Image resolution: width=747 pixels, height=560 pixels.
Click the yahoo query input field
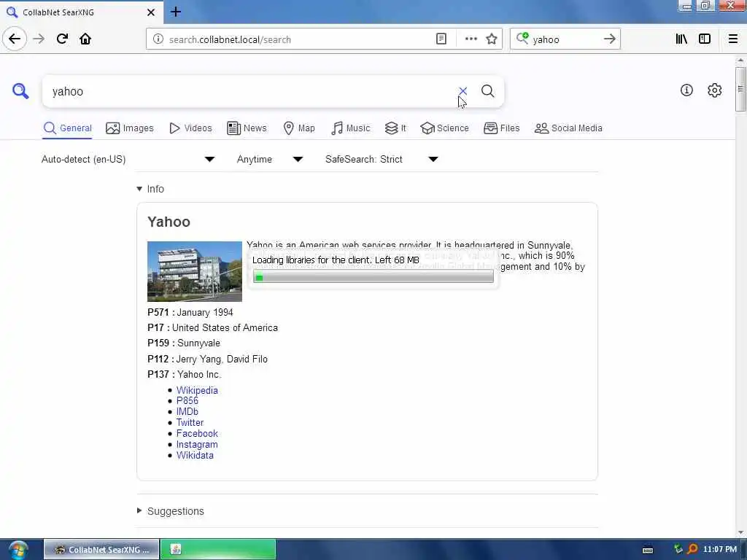[252, 91]
